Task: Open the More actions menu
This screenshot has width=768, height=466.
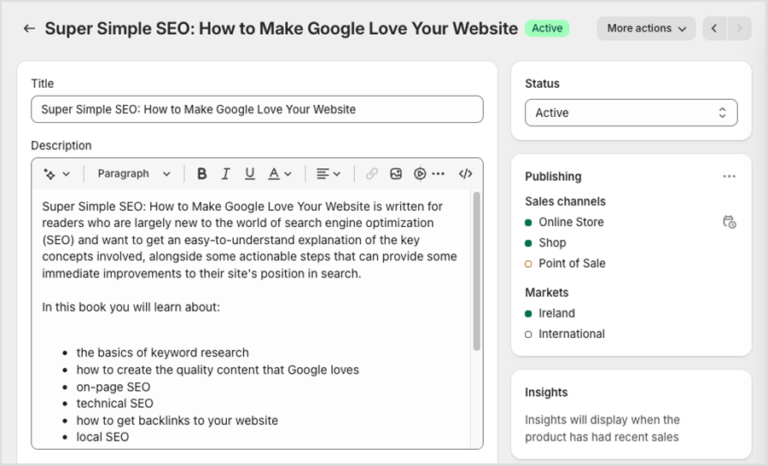Action: coord(646,29)
